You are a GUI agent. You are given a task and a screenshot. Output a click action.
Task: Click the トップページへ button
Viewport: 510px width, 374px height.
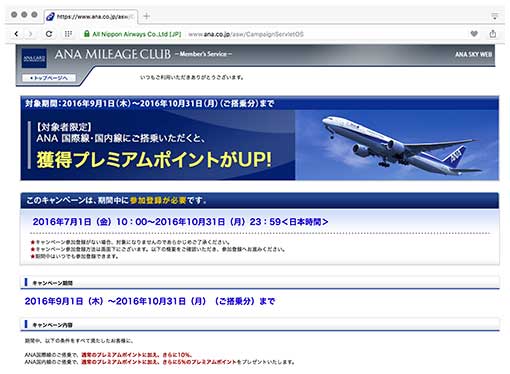[49, 78]
